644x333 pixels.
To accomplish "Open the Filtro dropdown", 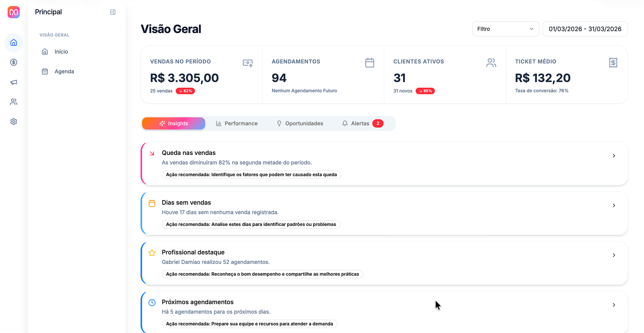I will point(505,29).
